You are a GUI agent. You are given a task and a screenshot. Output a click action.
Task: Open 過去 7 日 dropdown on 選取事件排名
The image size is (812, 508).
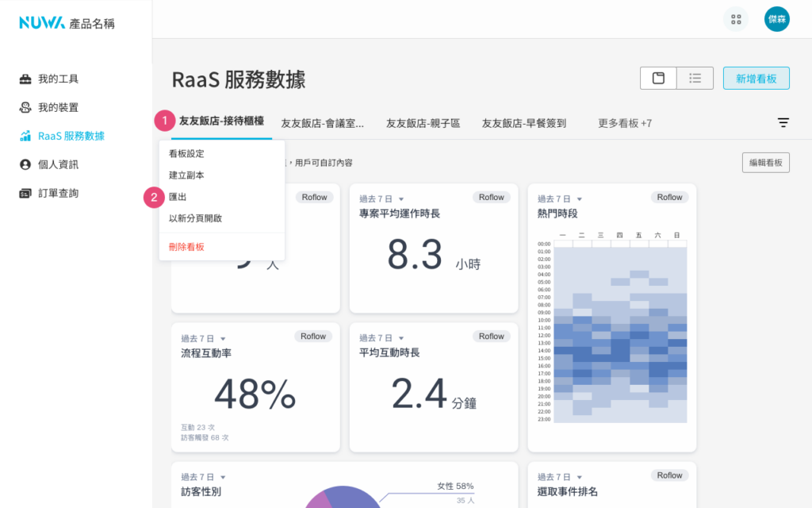click(x=560, y=477)
